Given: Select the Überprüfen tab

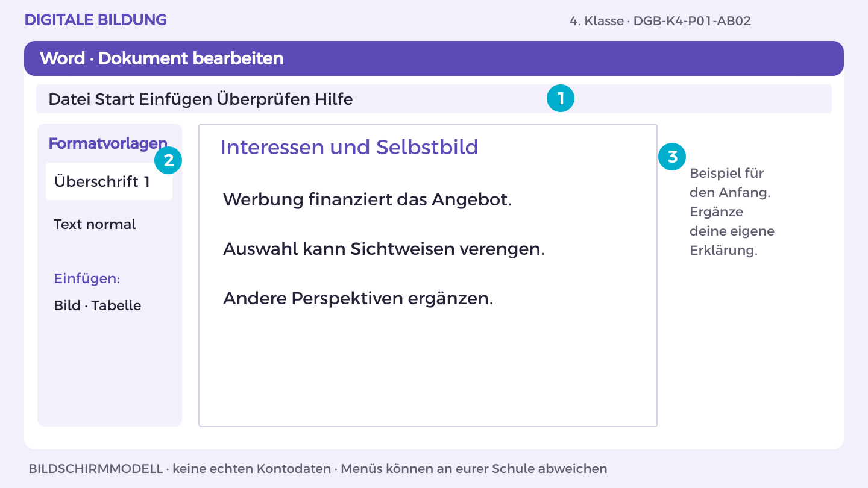Looking at the screenshot, I should (263, 99).
